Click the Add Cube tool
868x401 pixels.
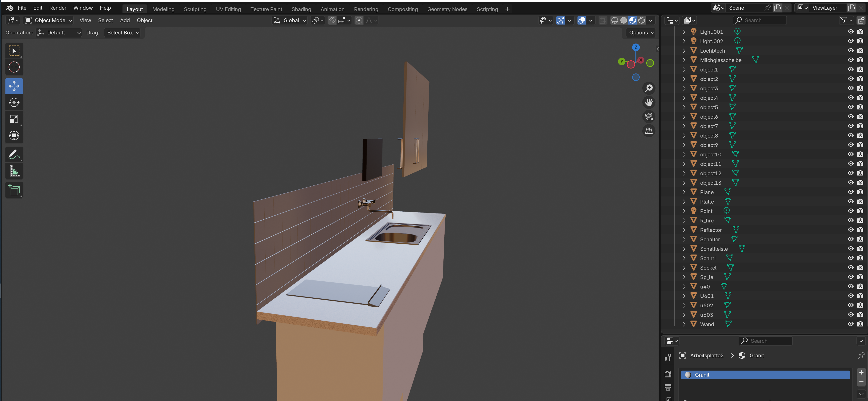[14, 190]
